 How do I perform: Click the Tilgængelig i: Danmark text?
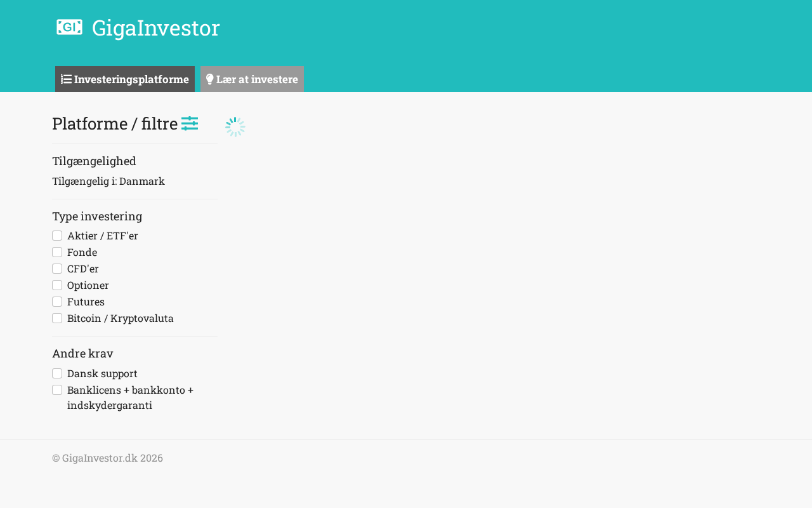108,181
